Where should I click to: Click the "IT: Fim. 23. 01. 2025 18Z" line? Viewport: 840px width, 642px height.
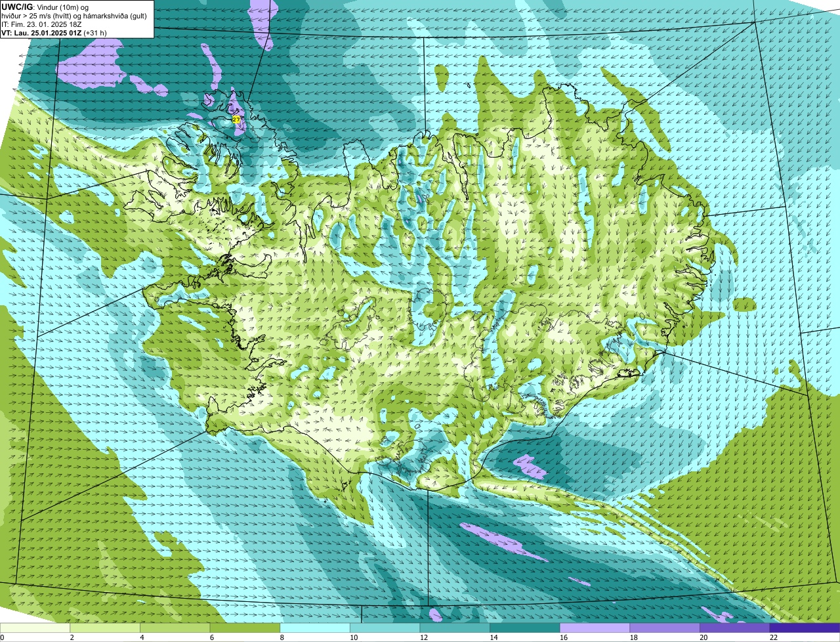tap(42, 24)
